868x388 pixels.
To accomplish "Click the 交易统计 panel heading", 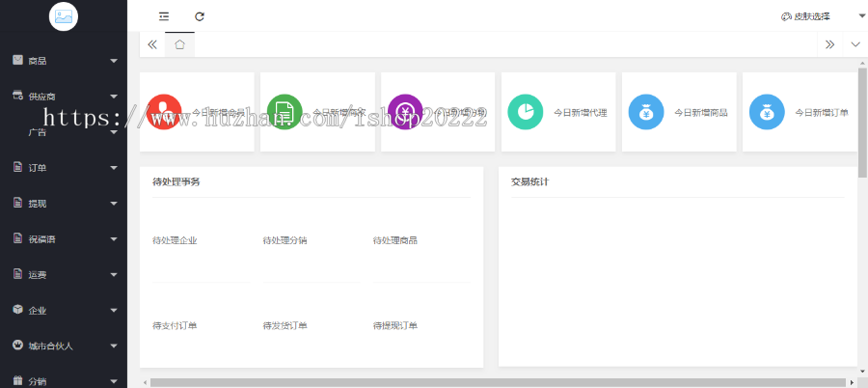I will (529, 181).
